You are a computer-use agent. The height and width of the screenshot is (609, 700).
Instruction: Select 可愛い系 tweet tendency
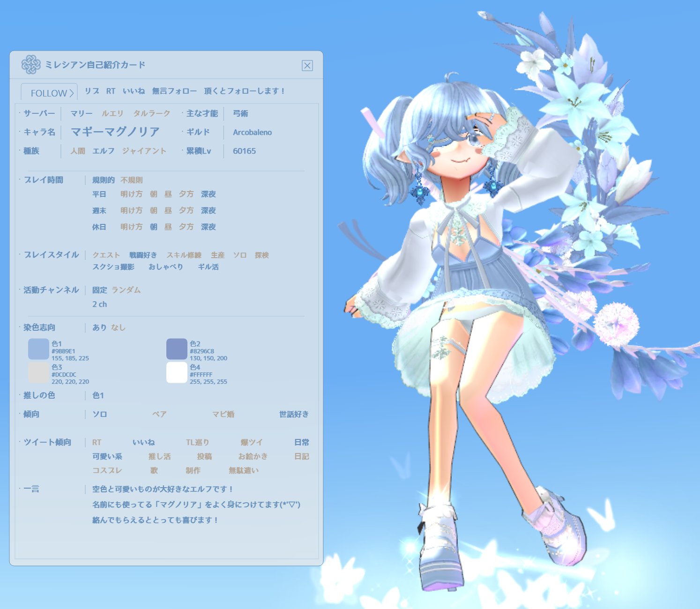click(x=107, y=456)
